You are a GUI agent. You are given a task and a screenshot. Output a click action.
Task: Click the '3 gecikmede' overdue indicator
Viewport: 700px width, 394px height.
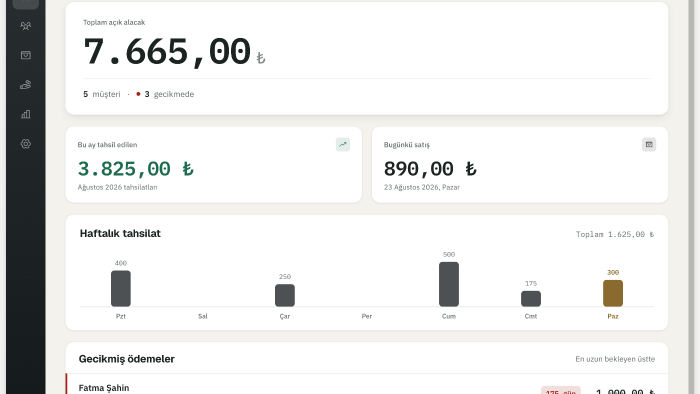(165, 94)
